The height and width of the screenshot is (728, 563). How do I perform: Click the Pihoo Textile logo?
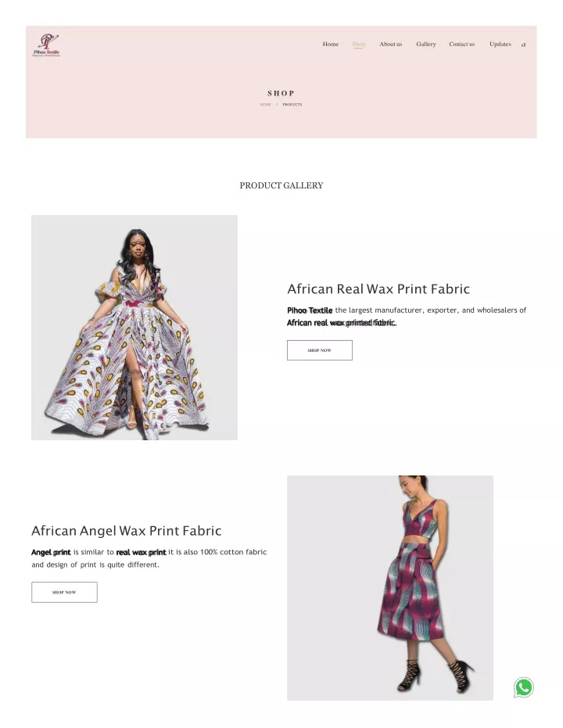(x=46, y=45)
